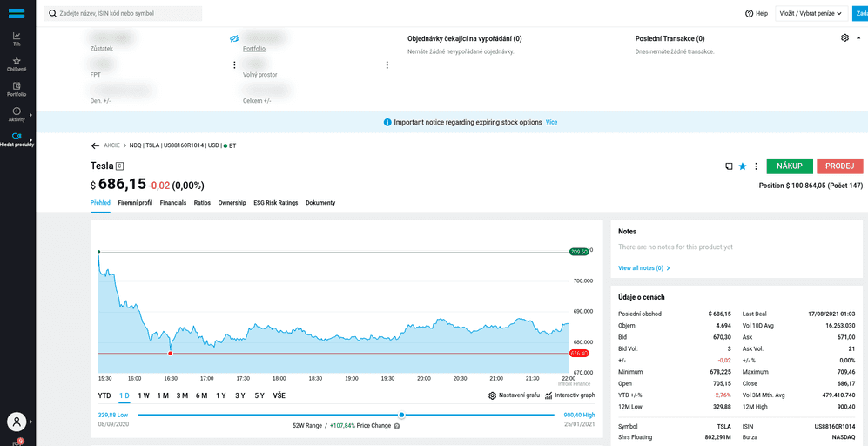Click the user avatar icon at bottom left
This screenshot has height=446, width=868.
(17, 422)
